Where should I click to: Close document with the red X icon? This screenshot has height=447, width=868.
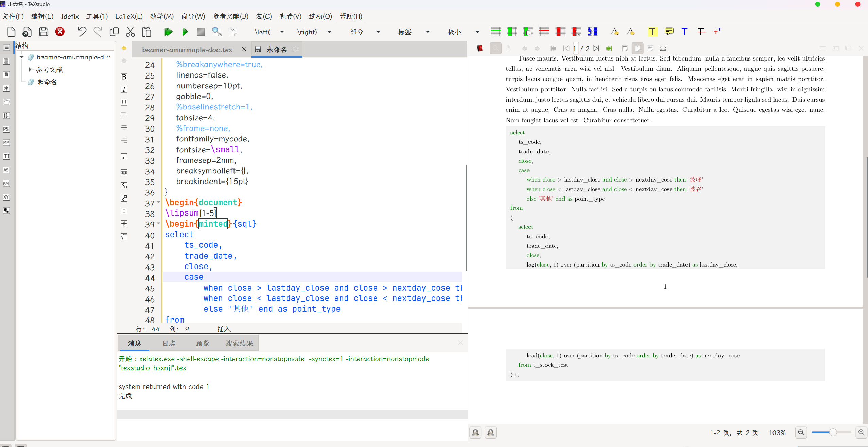[60, 32]
